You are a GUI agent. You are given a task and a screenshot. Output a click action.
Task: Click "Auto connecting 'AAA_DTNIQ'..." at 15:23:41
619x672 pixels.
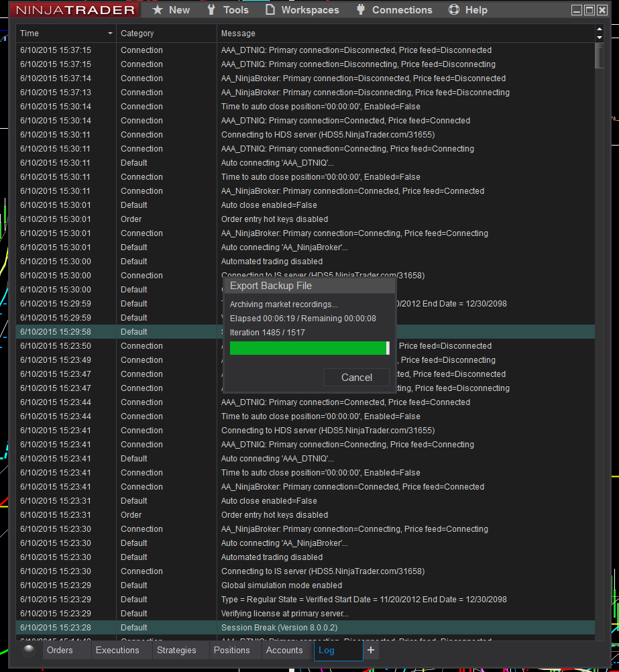278,459
